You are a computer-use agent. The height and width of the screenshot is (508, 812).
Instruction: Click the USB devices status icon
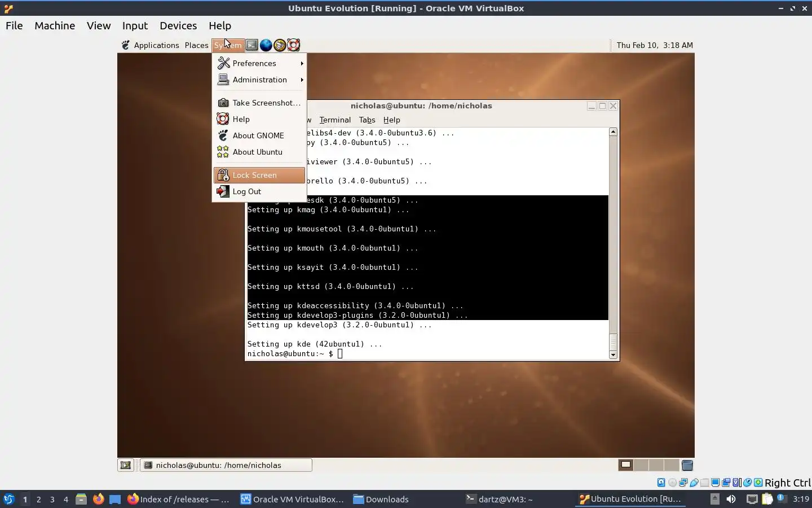pyautogui.click(x=694, y=483)
